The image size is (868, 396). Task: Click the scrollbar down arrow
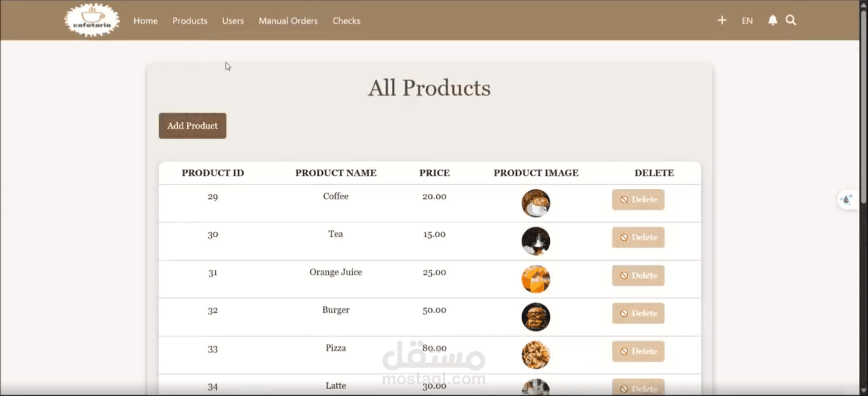[x=863, y=390]
